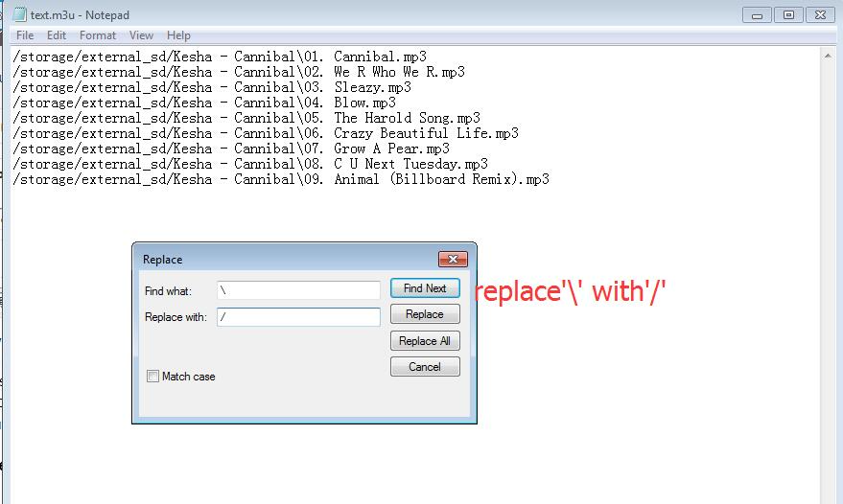Click the 'text.m3u - Notepad' title text
843x504 pixels.
(x=80, y=15)
